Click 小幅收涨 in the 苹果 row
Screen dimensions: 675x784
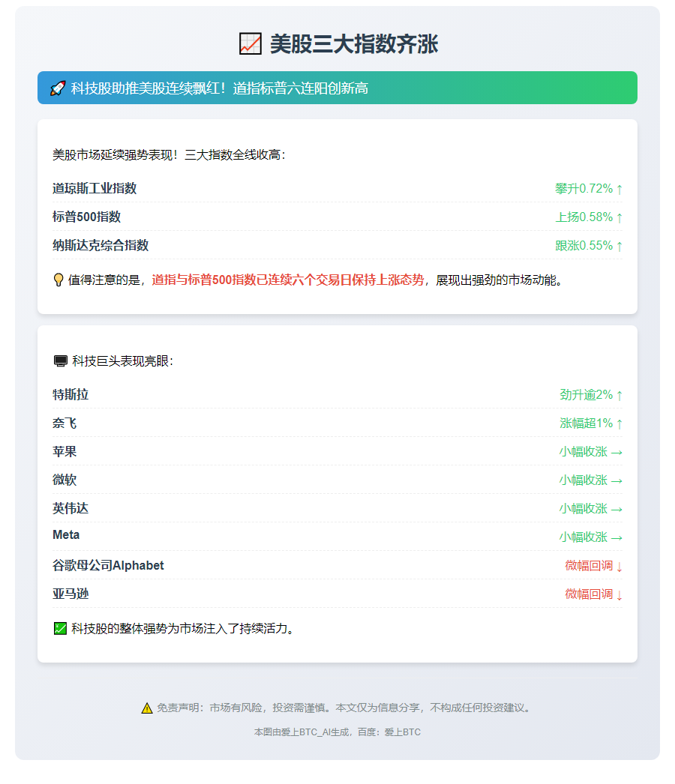pos(583,451)
